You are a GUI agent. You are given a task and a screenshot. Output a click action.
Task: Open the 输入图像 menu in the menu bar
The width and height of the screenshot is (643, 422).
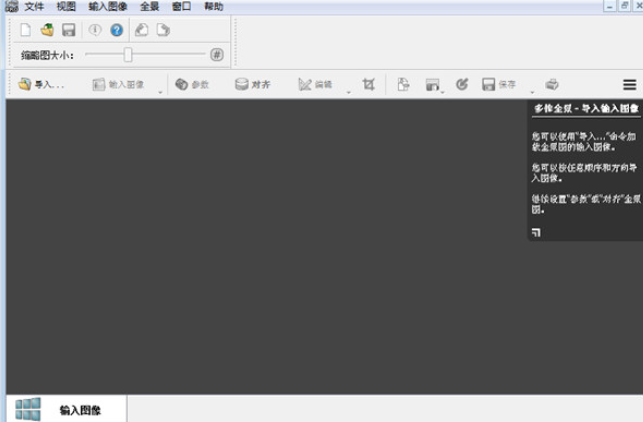108,7
